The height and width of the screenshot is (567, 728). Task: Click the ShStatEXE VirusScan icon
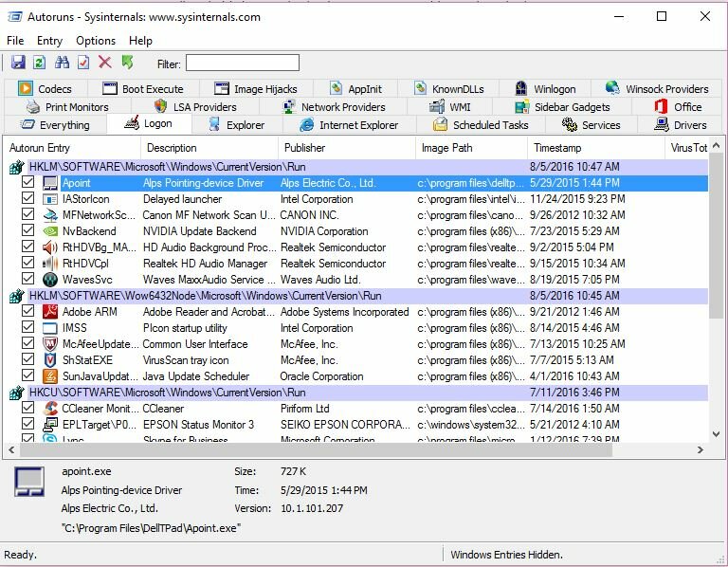(50, 360)
